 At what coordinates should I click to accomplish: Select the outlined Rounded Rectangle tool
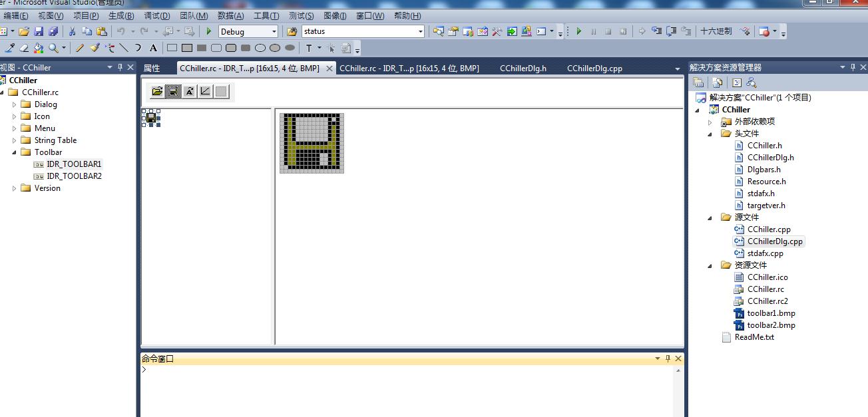(216, 48)
